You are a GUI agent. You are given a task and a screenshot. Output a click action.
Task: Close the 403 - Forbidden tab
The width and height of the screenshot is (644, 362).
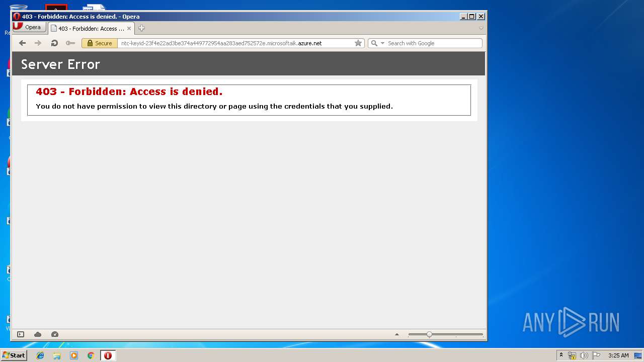(129, 29)
